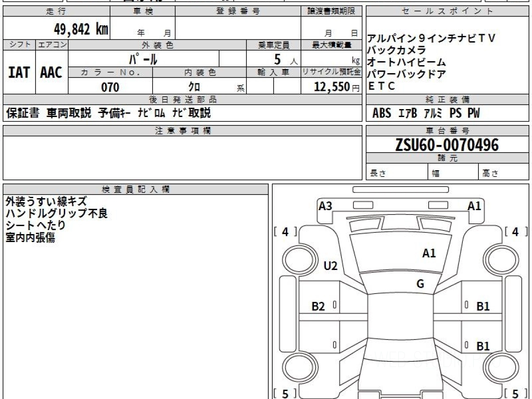532x399 pixels.
Task: Click the ETC sales point line
Action: [381, 86]
